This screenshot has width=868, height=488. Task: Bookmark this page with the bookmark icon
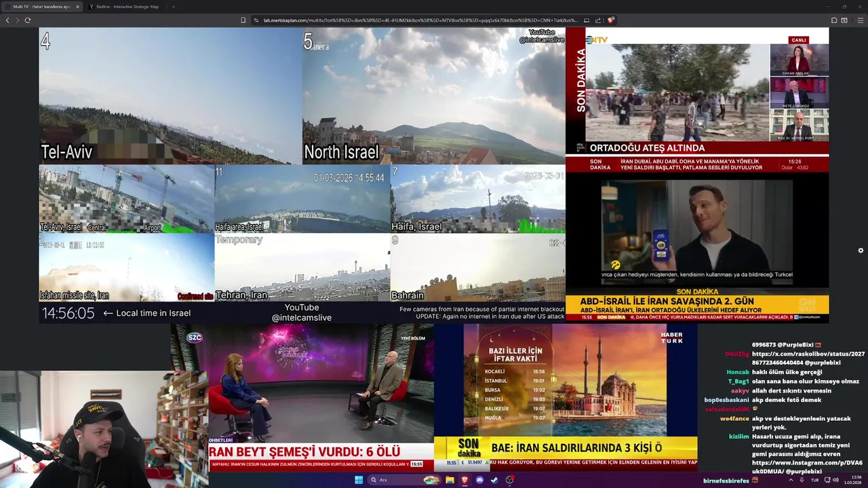(243, 20)
